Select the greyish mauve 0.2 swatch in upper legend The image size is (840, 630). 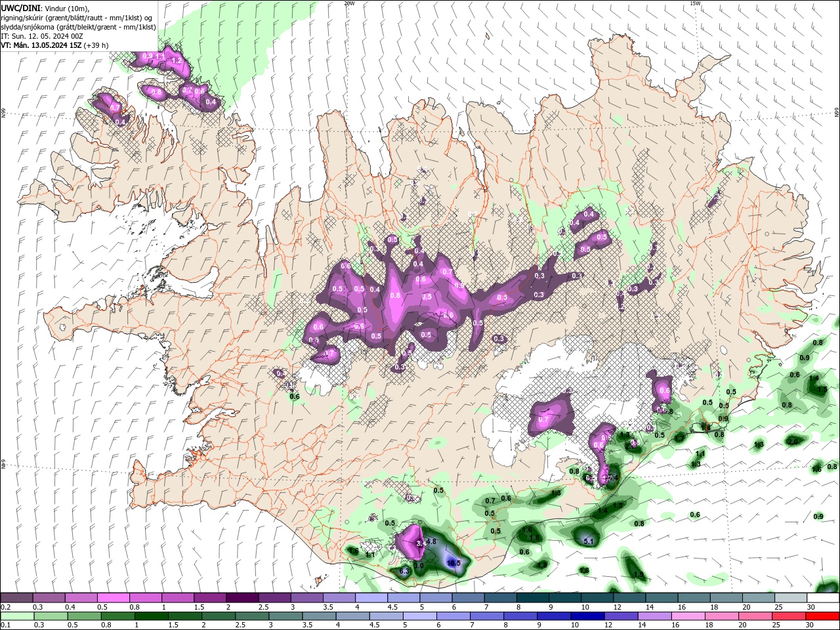point(17,598)
